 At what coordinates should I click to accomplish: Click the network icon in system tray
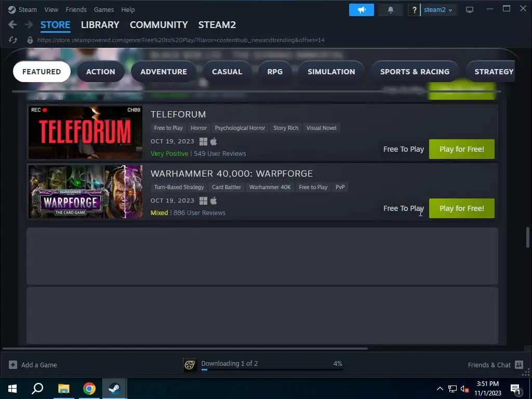453,389
